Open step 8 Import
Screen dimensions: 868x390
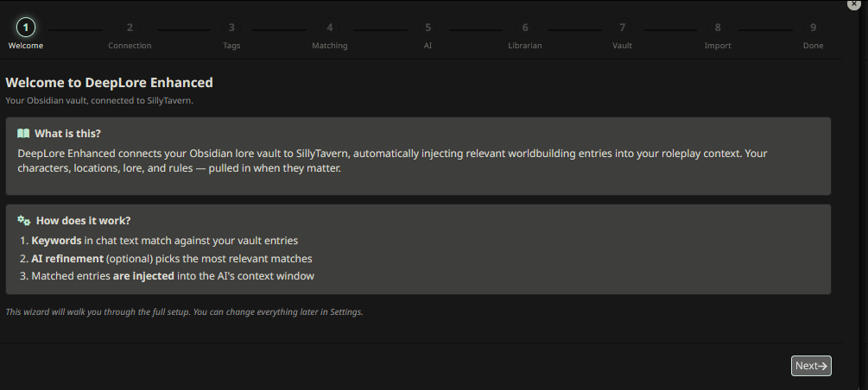(x=718, y=28)
